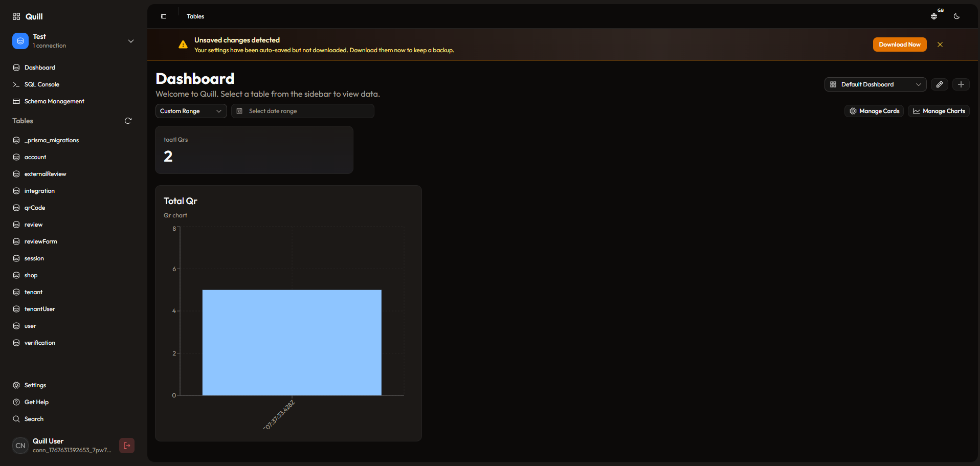Click the Tables breadcrumb label

pyautogui.click(x=195, y=16)
